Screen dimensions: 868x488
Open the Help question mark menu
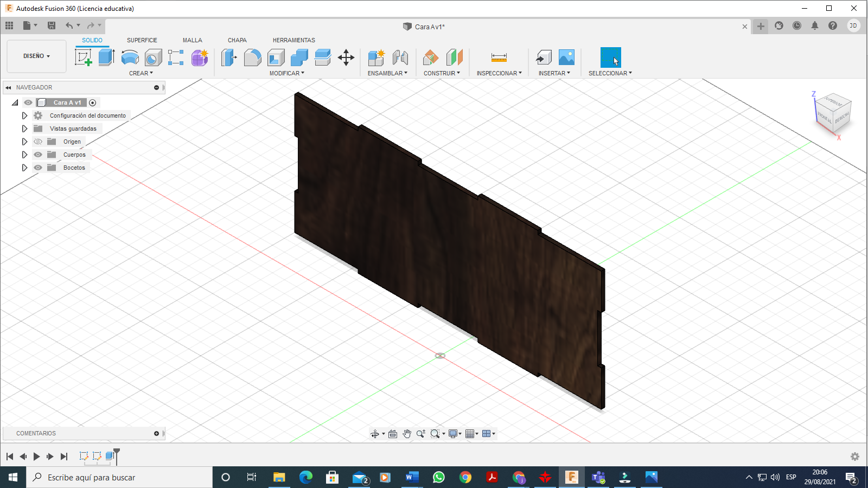833,25
